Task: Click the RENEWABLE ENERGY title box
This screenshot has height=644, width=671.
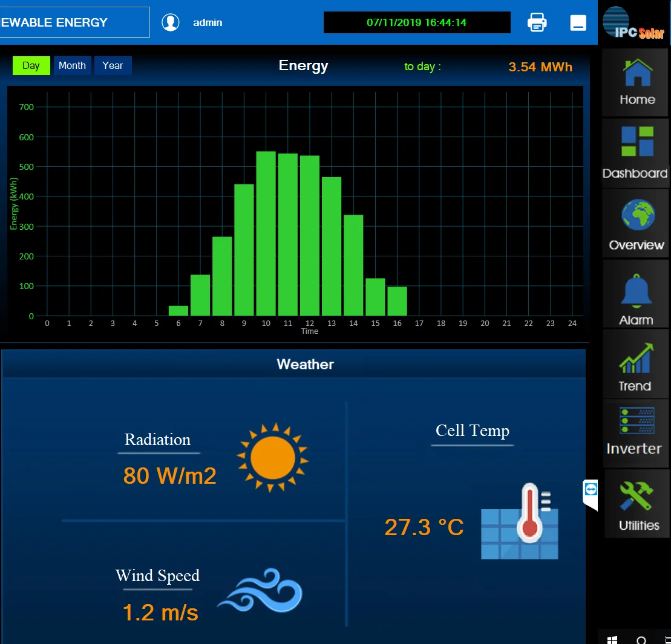Action: (x=74, y=22)
